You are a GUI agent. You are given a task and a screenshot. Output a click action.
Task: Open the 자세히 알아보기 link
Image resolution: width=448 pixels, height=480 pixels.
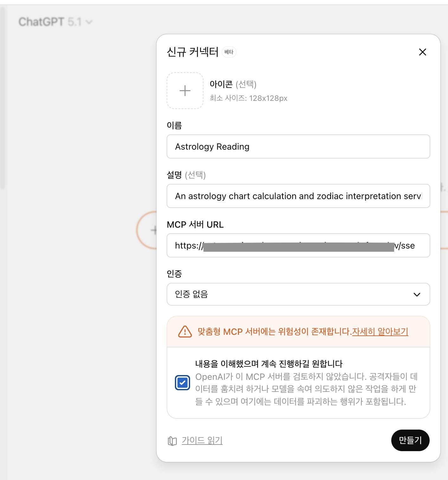click(x=380, y=332)
